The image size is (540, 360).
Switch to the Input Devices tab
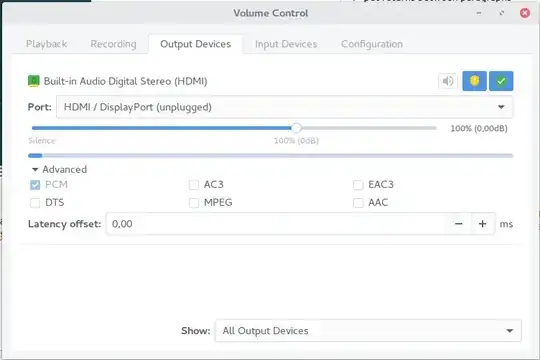[x=286, y=44]
